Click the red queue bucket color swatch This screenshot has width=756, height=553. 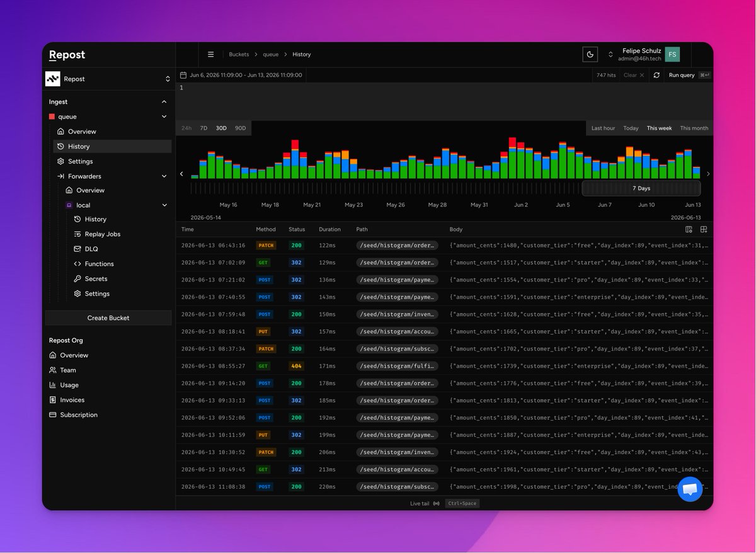point(52,117)
